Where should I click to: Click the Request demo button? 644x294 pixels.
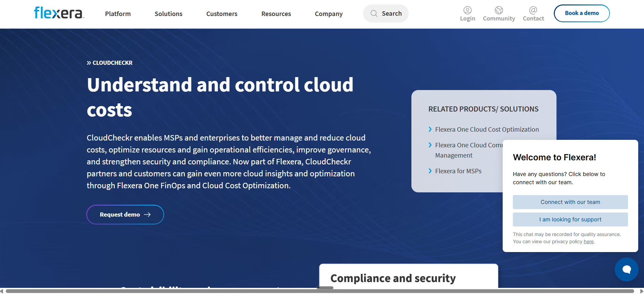125,215
